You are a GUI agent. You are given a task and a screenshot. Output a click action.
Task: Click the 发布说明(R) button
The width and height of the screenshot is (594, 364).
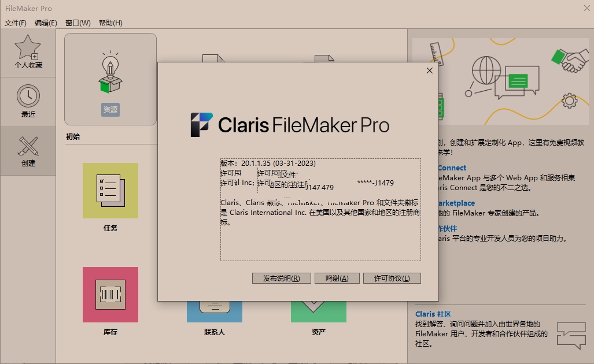click(282, 278)
